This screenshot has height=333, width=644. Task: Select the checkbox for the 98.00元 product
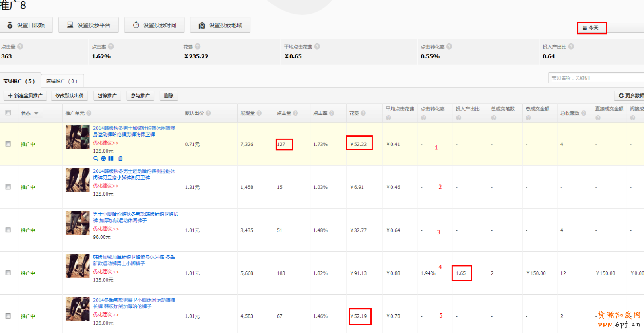point(8,230)
